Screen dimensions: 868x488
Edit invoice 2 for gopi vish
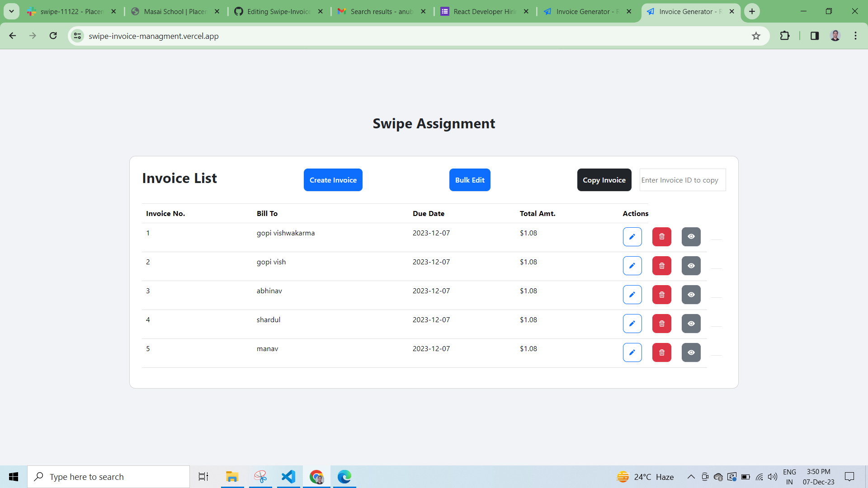click(x=632, y=266)
